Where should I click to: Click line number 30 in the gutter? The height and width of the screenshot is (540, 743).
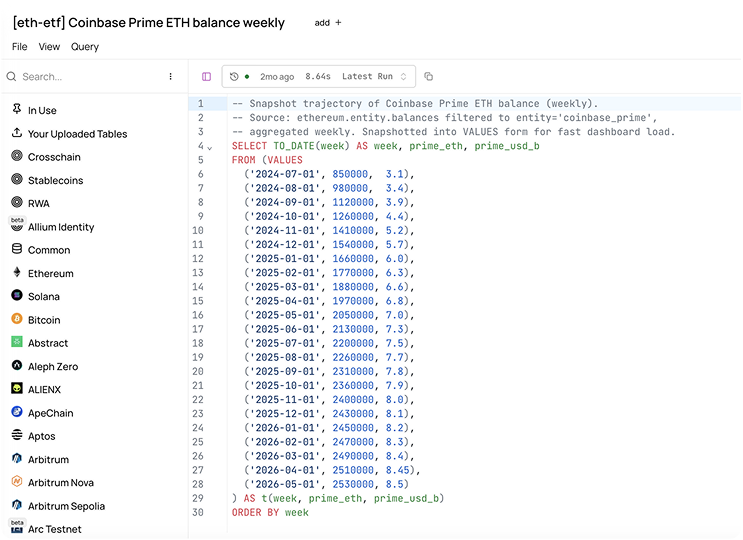pos(198,512)
